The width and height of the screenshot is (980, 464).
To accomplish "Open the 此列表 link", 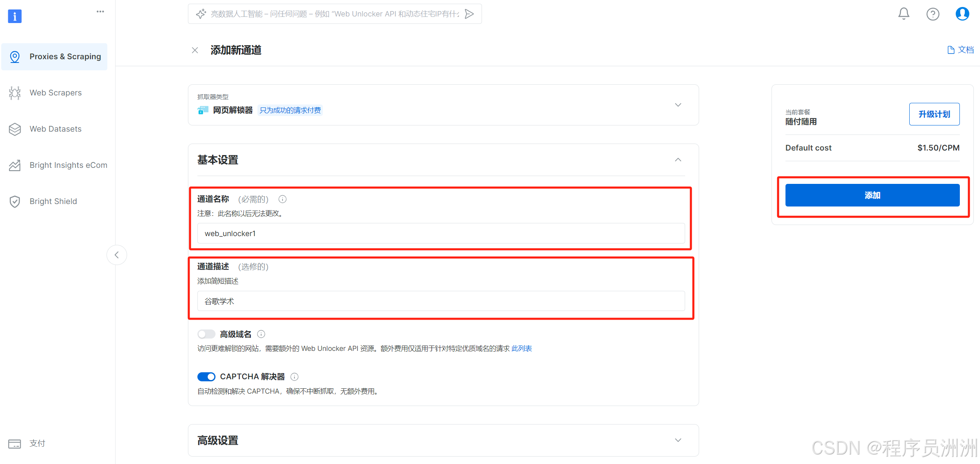I will pyautogui.click(x=521, y=348).
